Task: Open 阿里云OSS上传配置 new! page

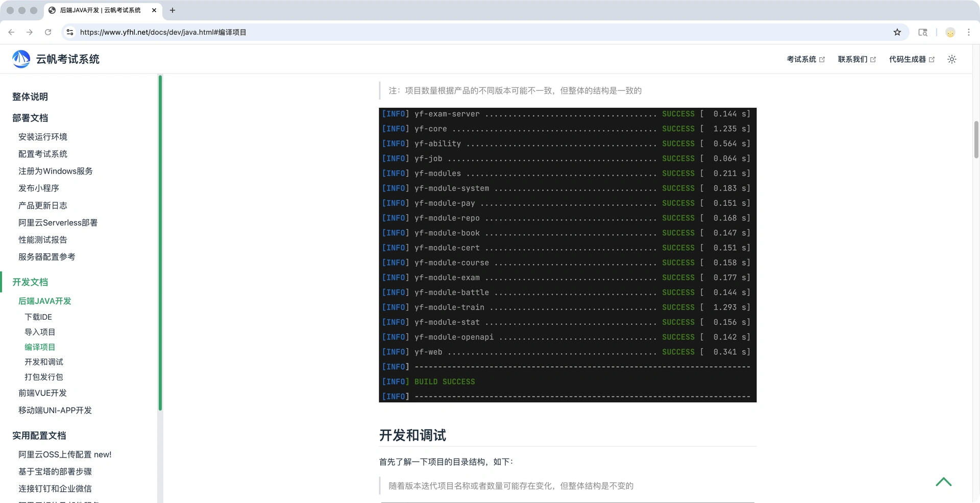Action: 65,454
